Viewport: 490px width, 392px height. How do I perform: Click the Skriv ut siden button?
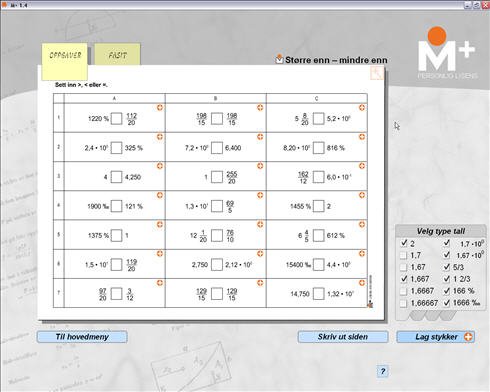pyautogui.click(x=343, y=337)
